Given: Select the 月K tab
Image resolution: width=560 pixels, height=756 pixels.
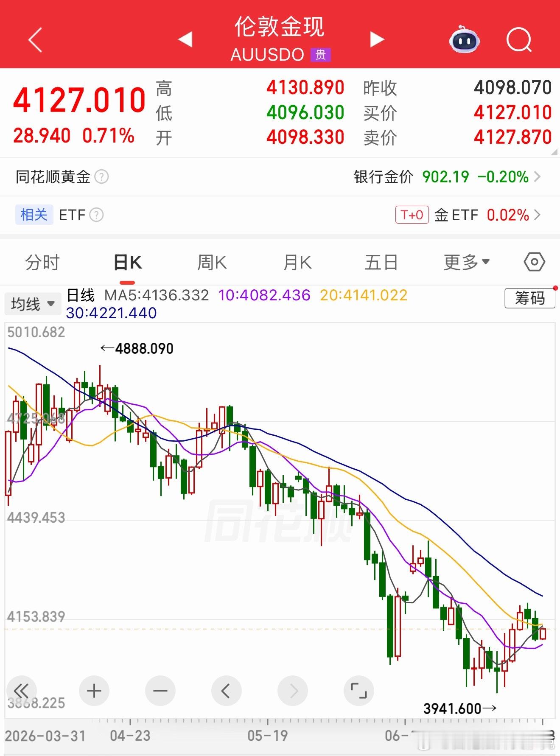Looking at the screenshot, I should point(297,262).
